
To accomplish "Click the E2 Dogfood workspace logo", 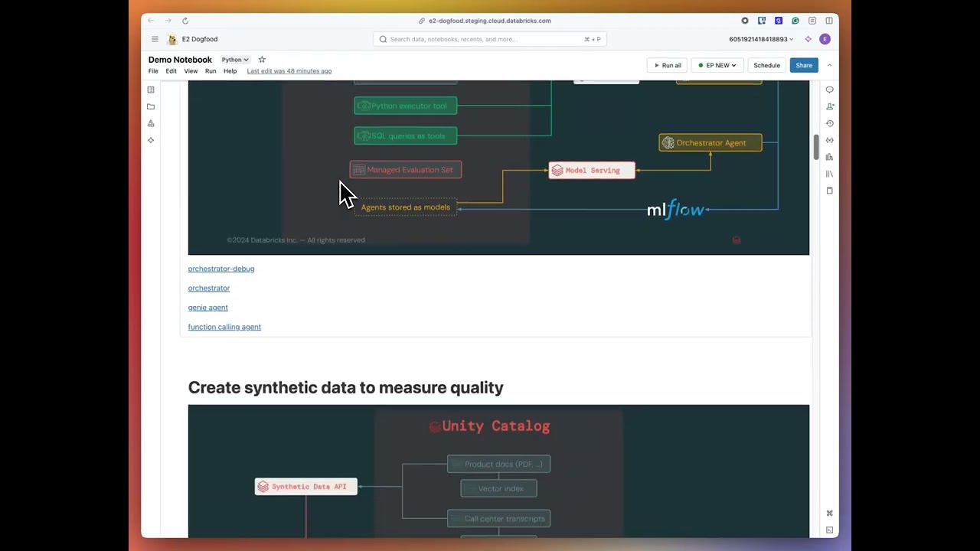I will pyautogui.click(x=172, y=39).
